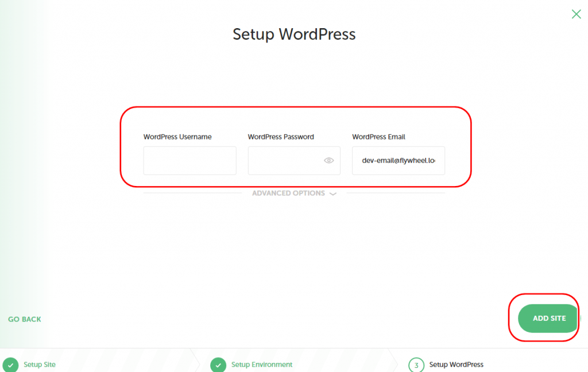Click the WordPress Email field
The height and width of the screenshot is (372, 588).
[399, 161]
